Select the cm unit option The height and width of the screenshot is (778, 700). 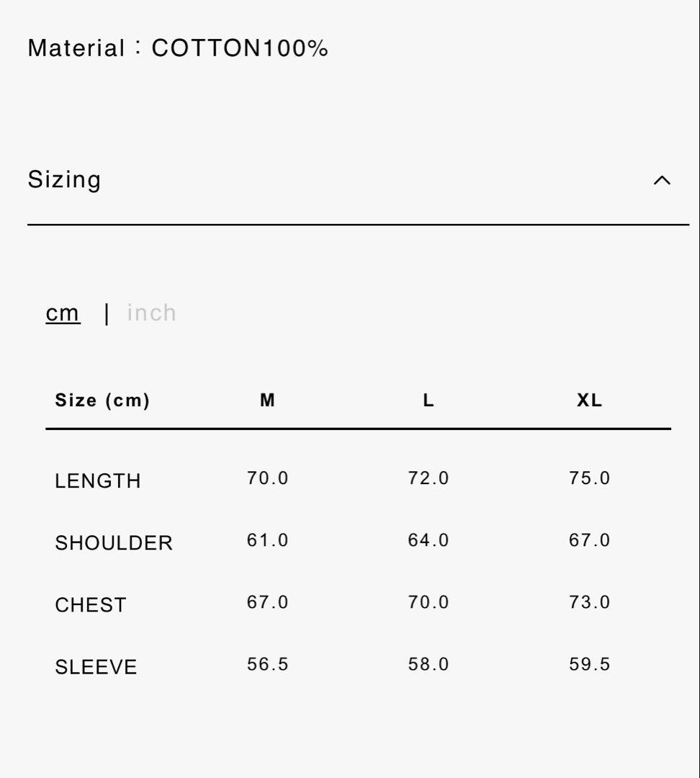[x=63, y=313]
